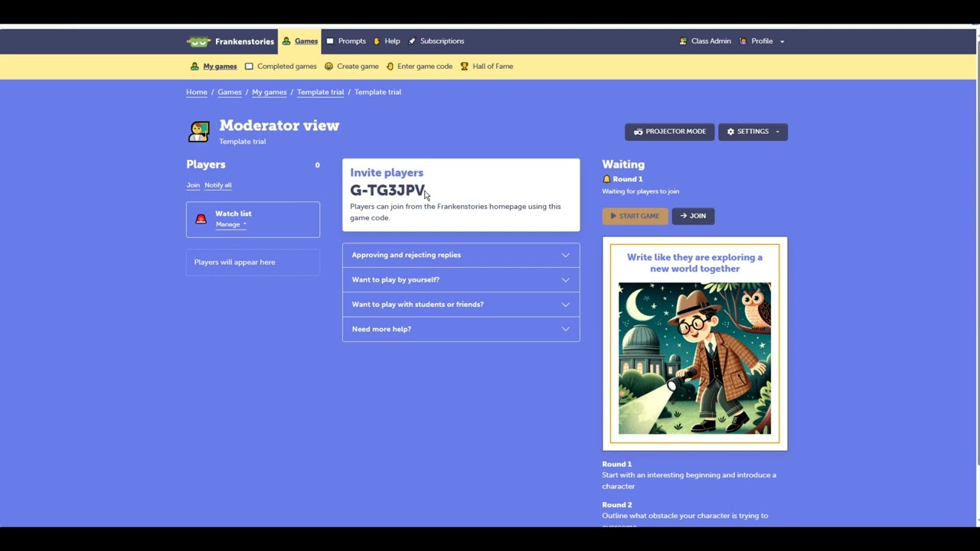The width and height of the screenshot is (980, 551).
Task: Open the Profile dropdown arrow
Action: coord(782,41)
